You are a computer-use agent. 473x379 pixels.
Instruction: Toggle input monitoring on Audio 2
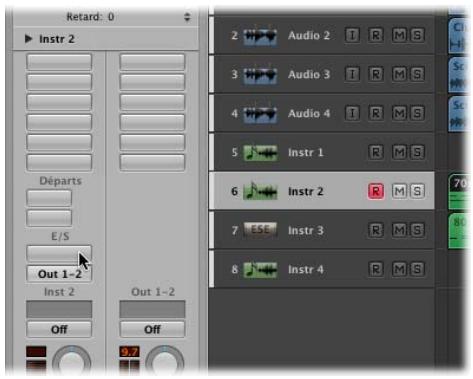point(352,35)
